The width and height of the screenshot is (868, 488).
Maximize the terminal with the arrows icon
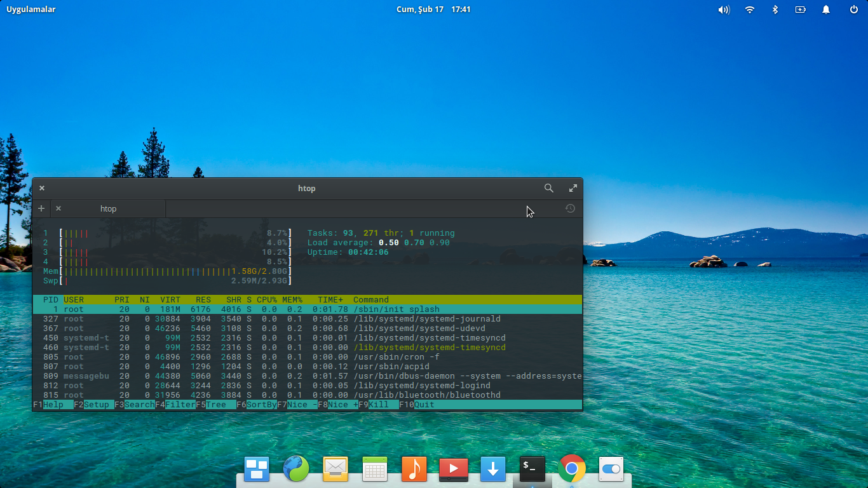coord(573,188)
